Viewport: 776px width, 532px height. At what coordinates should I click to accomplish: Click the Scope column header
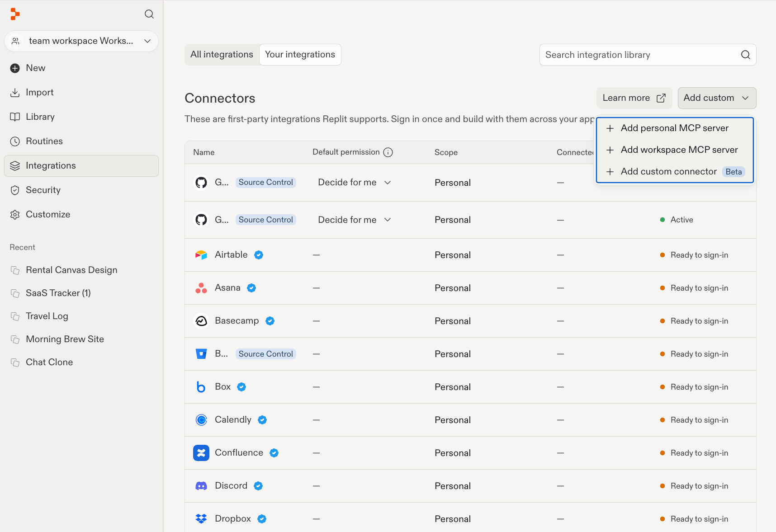point(446,153)
